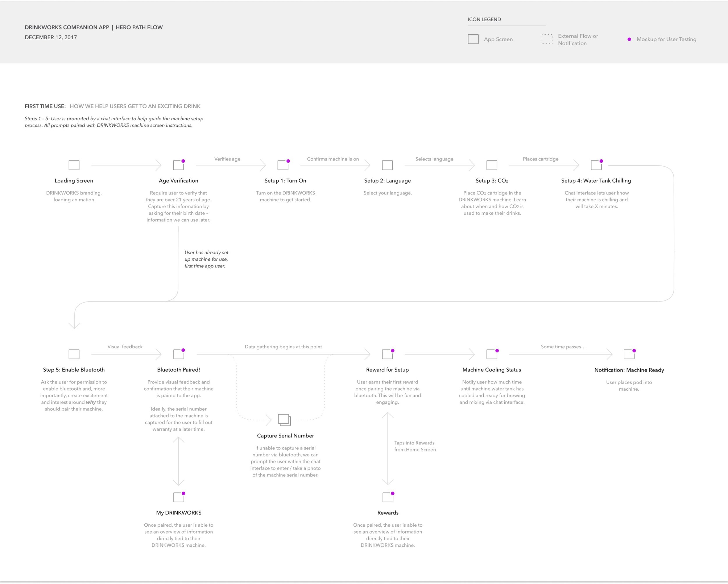Image resolution: width=728 pixels, height=584 pixels.
Task: Click the Machine Cooling Status screen icon
Action: coord(492,354)
